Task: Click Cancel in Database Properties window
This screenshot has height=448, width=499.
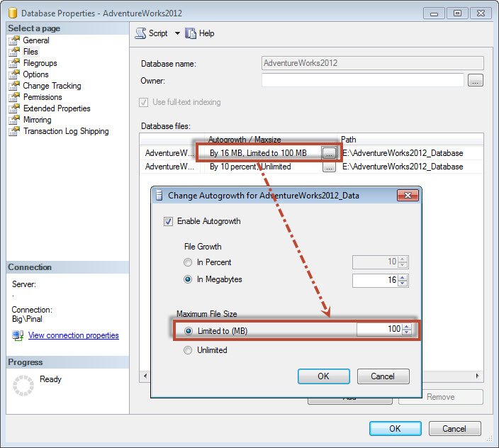Action: (x=454, y=429)
